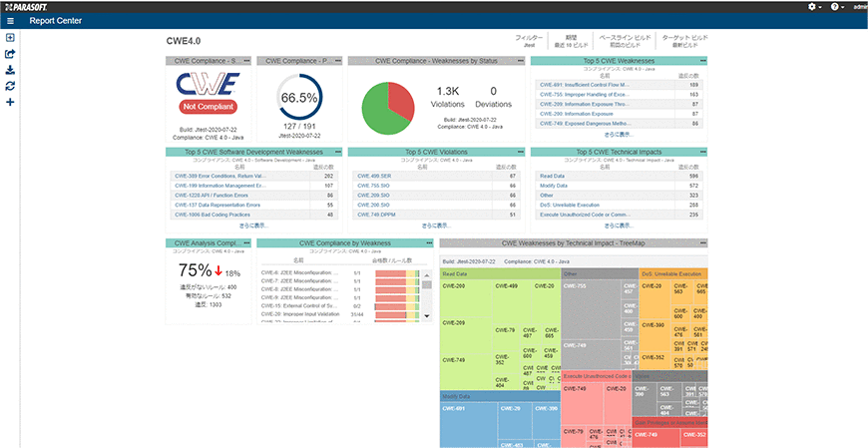Open options menu of CWE Analysis Compl widget

(x=246, y=242)
